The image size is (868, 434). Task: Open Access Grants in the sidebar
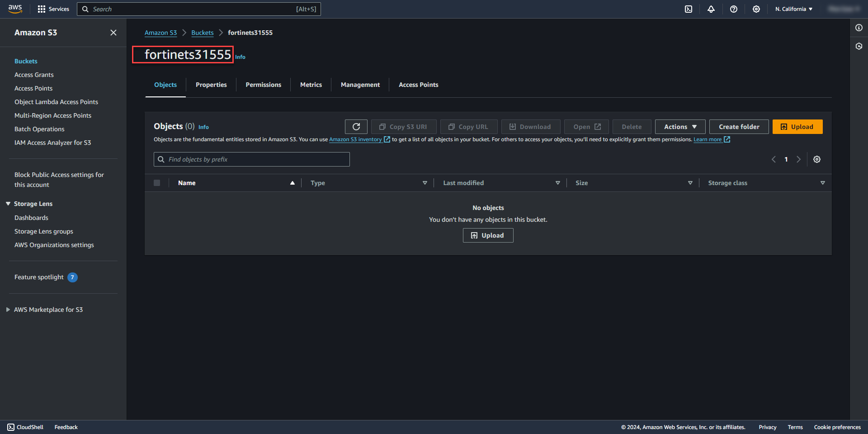34,75
